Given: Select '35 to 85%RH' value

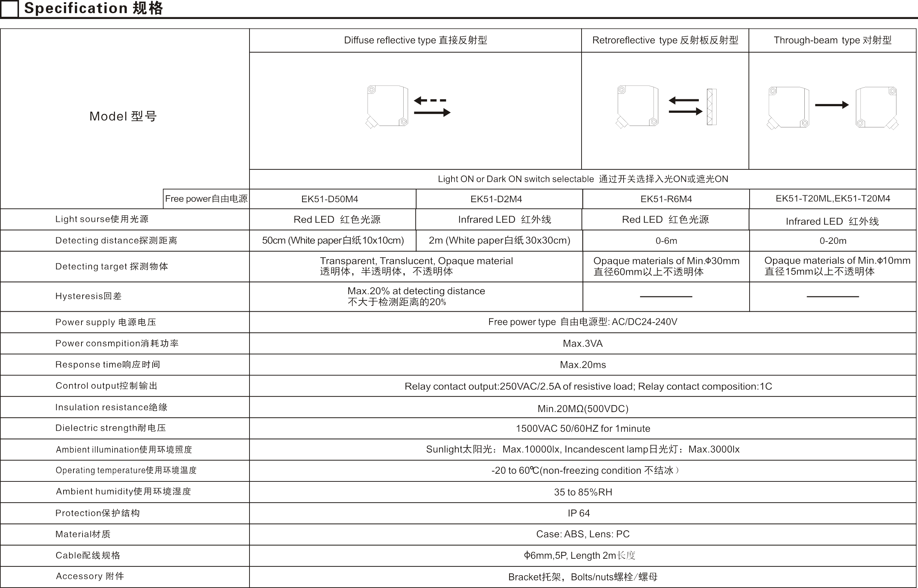Looking at the screenshot, I should click(583, 492).
